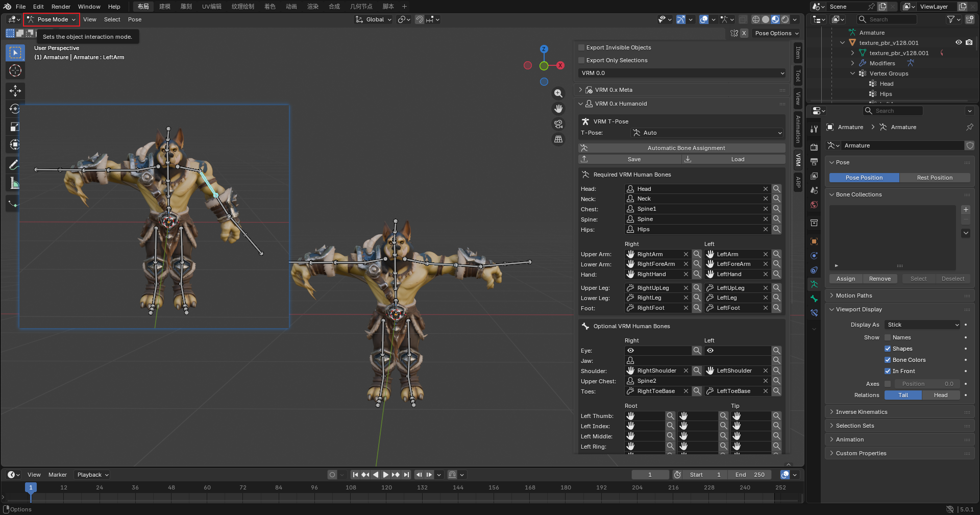Viewport: 980px width, 515px height.
Task: Disable the Bone Colors checkbox
Action: click(888, 360)
